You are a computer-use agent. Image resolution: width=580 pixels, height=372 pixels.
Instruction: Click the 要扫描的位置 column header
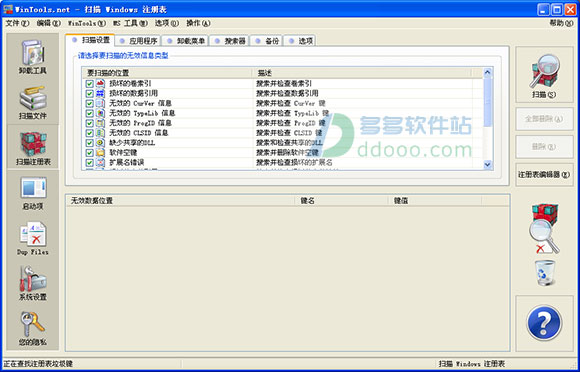(166, 73)
